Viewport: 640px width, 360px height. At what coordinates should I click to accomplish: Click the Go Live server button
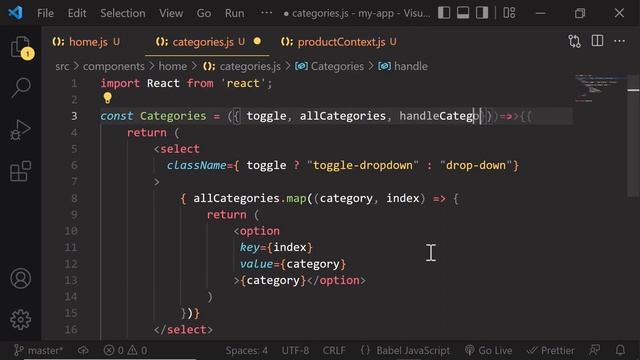[488, 350]
